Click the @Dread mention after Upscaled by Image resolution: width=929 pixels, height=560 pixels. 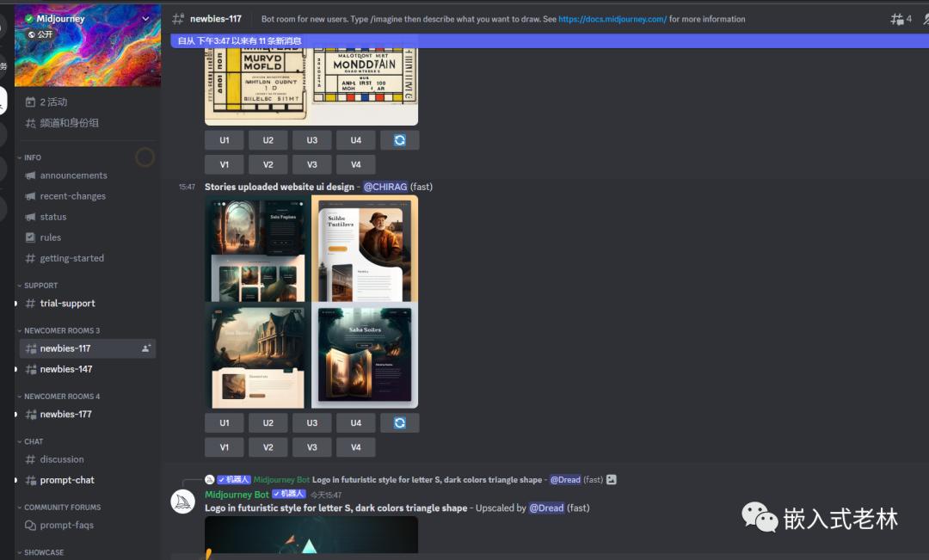(546, 508)
